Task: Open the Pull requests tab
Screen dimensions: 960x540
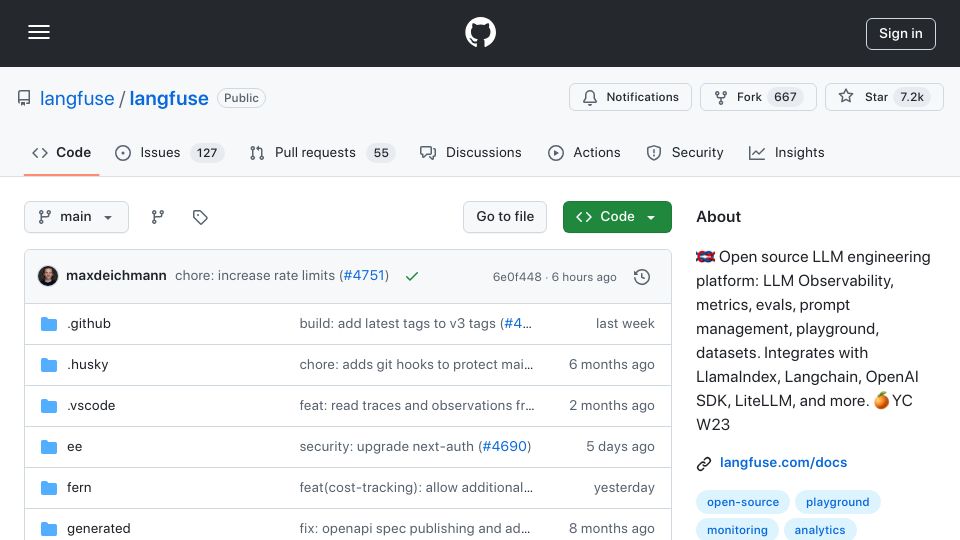Action: (322, 152)
